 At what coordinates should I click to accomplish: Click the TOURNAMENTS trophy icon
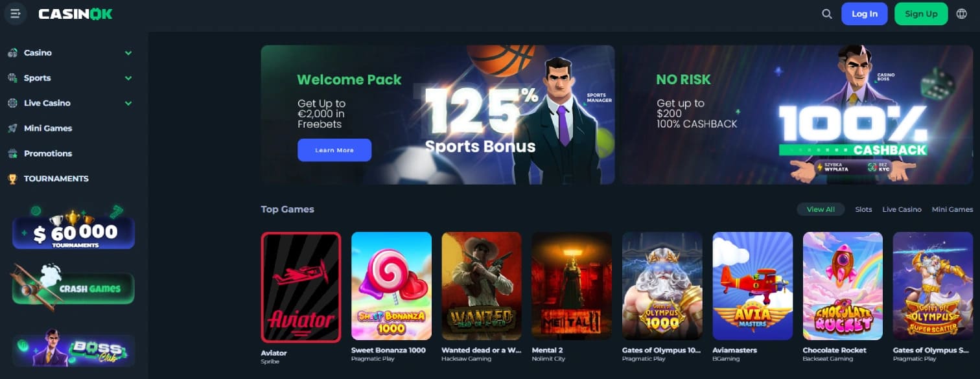pyautogui.click(x=12, y=179)
